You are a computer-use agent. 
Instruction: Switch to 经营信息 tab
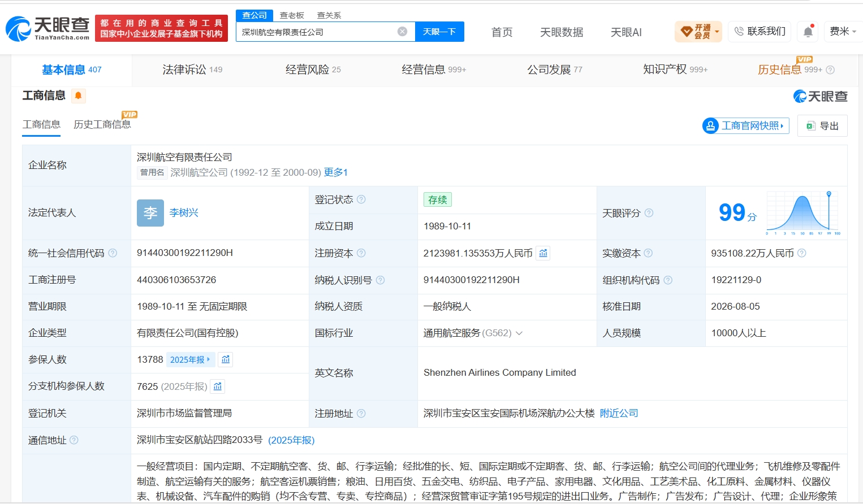(x=434, y=69)
